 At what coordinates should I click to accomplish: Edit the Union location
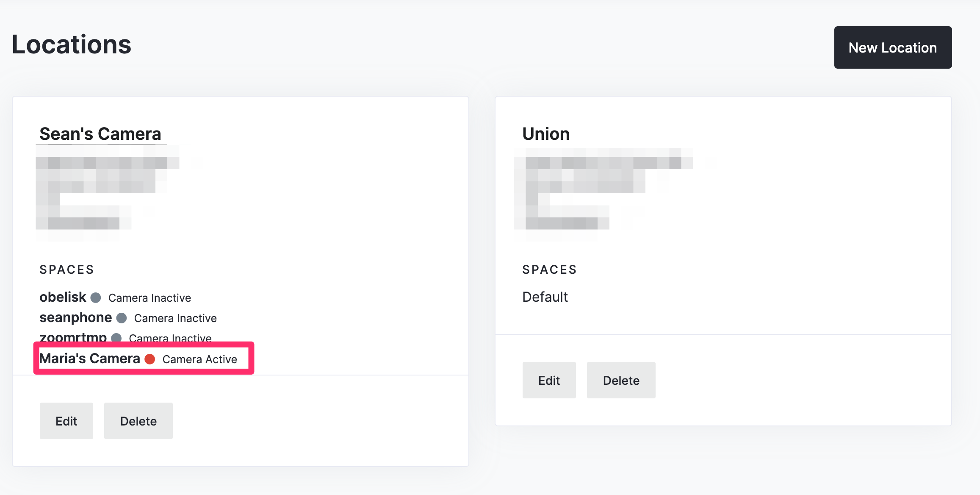549,380
